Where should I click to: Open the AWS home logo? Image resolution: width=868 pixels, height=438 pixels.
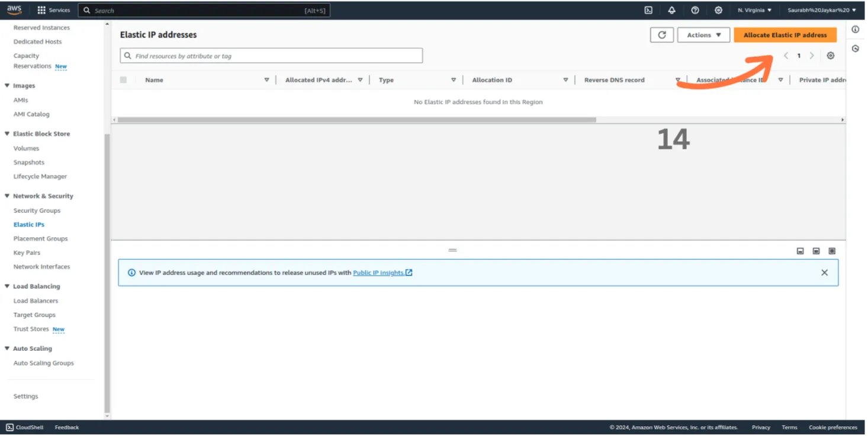click(14, 10)
